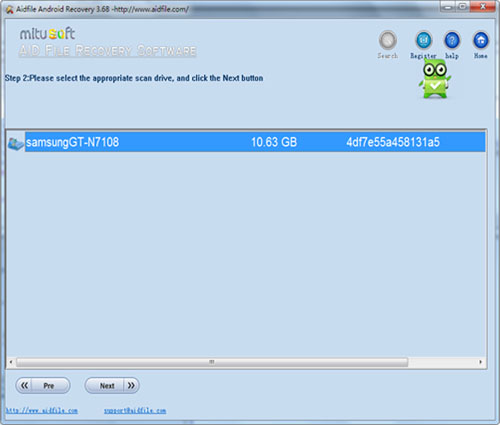Click the horizontal scrollbar left arrow
Screen dimensions: 500x425
point(11,362)
